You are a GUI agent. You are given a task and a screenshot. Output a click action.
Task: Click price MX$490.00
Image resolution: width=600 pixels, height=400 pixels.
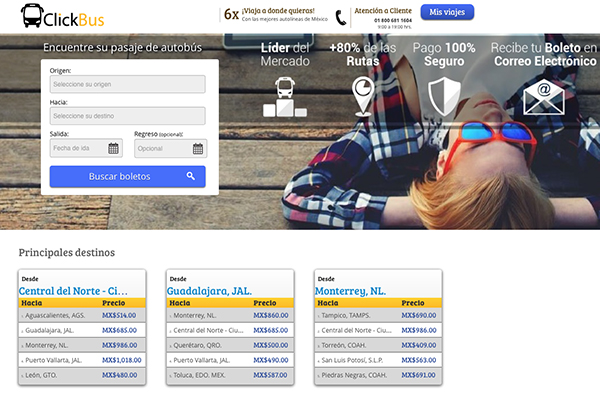271,360
